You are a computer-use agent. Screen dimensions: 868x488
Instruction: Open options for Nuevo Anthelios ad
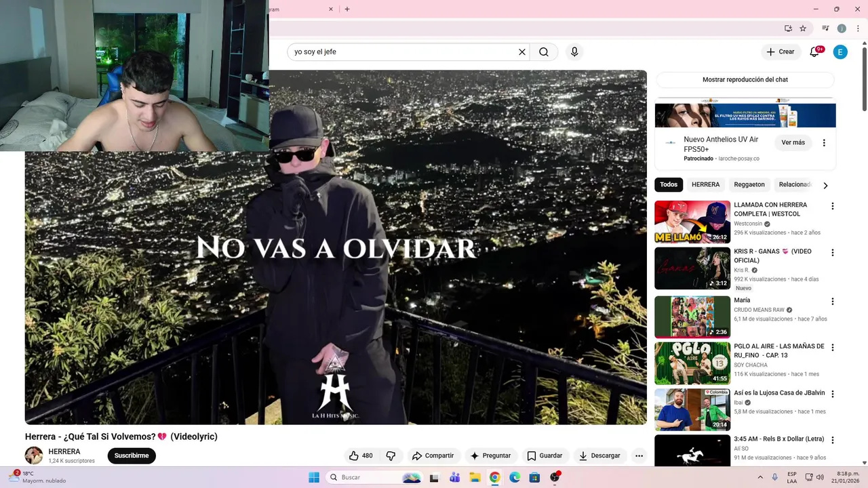click(x=824, y=143)
